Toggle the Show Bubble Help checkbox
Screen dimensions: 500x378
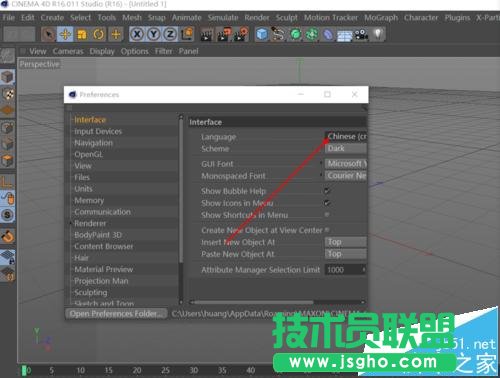327,191
